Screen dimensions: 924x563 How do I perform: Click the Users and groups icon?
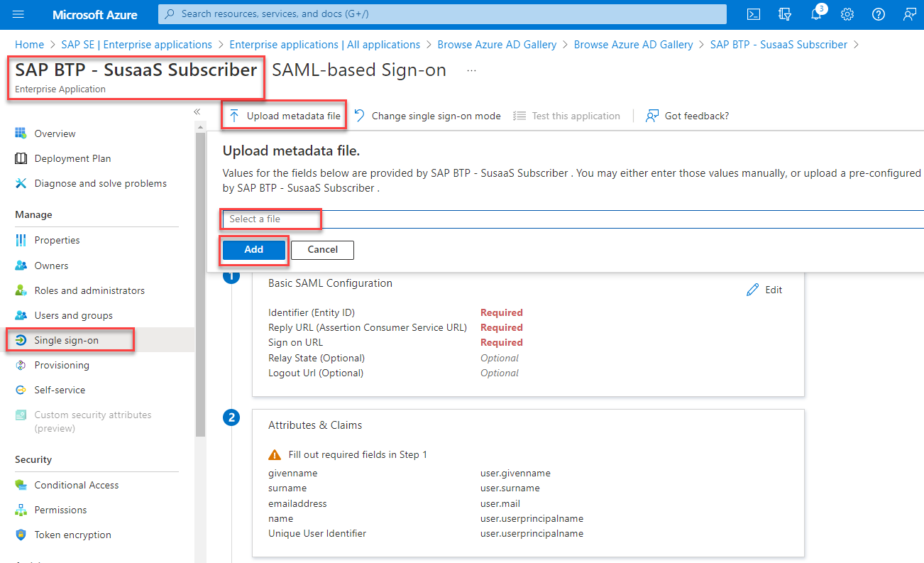click(21, 315)
